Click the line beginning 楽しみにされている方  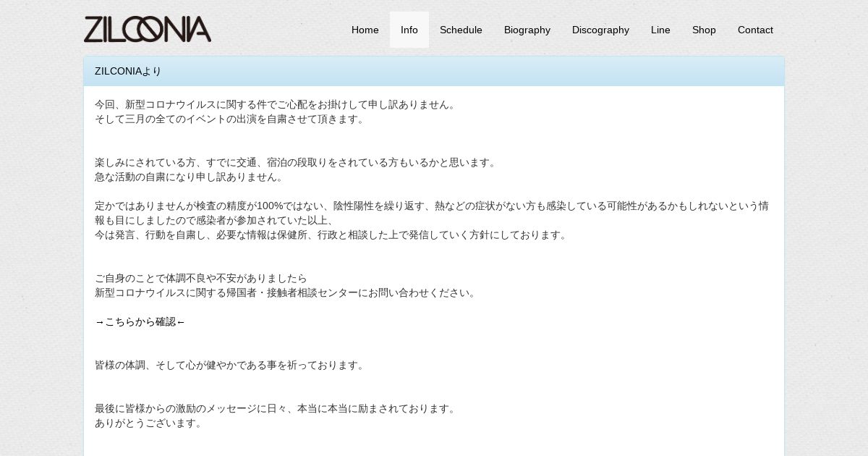297,162
